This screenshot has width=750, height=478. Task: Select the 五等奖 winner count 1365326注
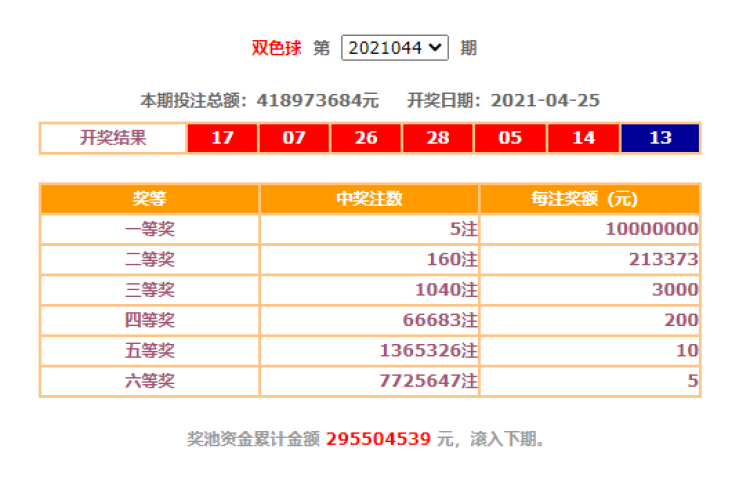click(x=429, y=351)
